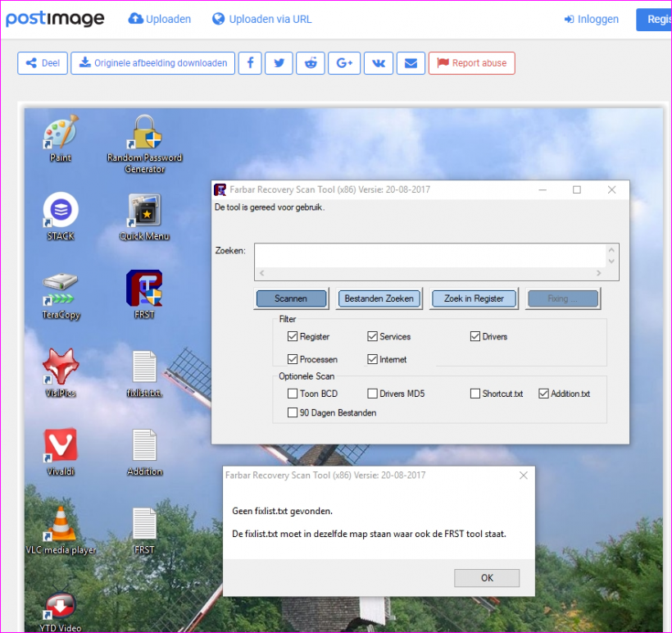Click the Bestanden Zoeken button
The image size is (672, 633).
[x=379, y=298]
